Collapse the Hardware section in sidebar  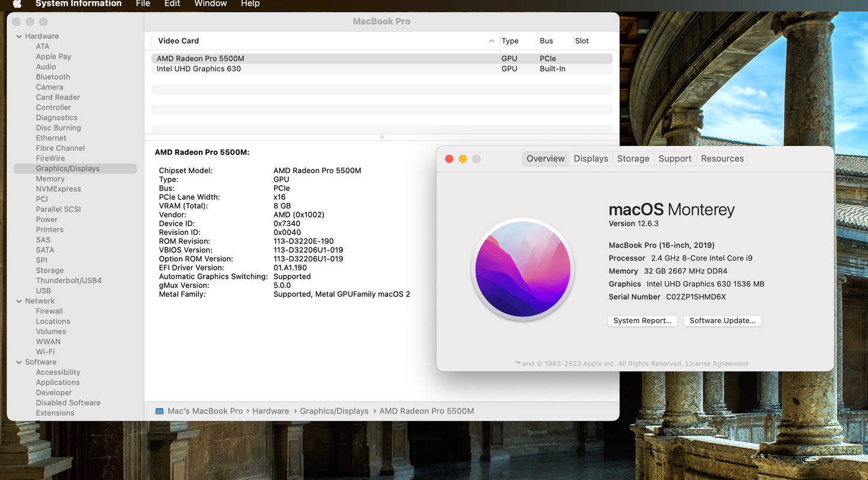point(19,37)
